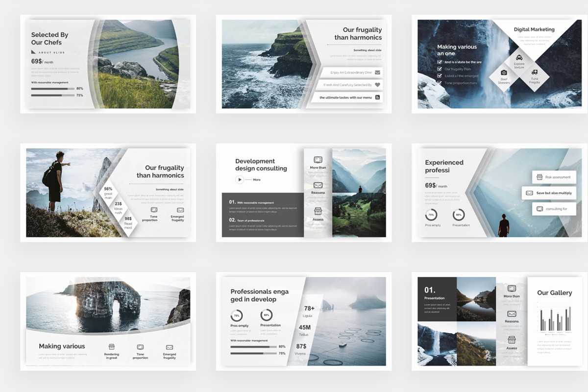Click the "consulting for" button
This screenshot has width=588, height=392.
click(554, 209)
